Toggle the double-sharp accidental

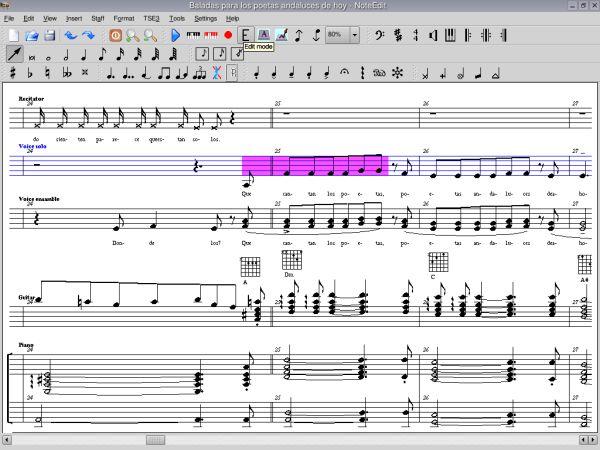point(85,72)
